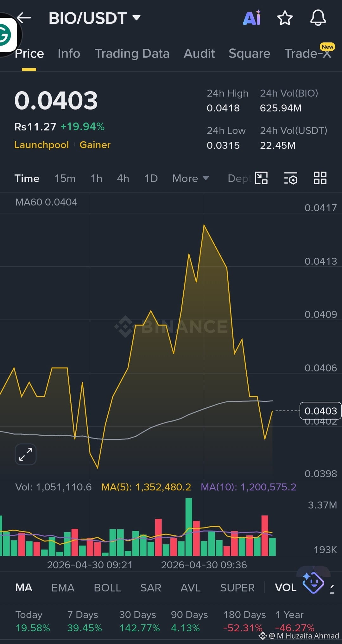The width and height of the screenshot is (342, 644).
Task: Open price alert bell icon
Action: tap(318, 18)
